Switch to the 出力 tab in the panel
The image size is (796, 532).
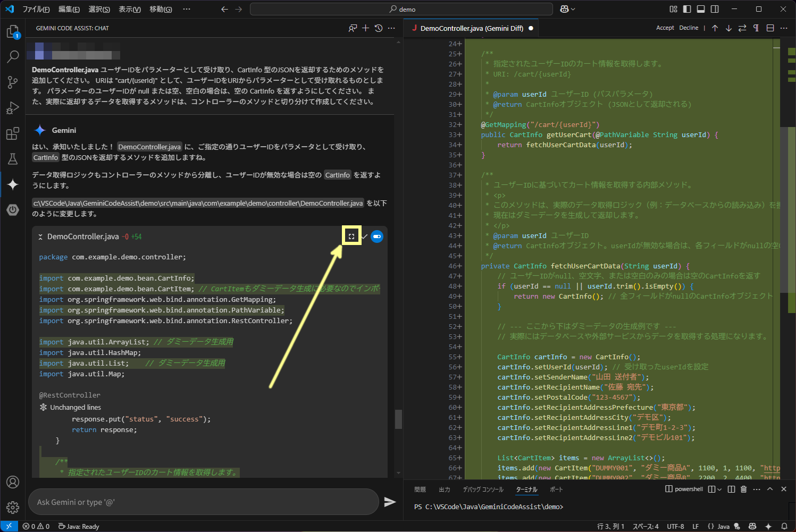click(x=445, y=489)
